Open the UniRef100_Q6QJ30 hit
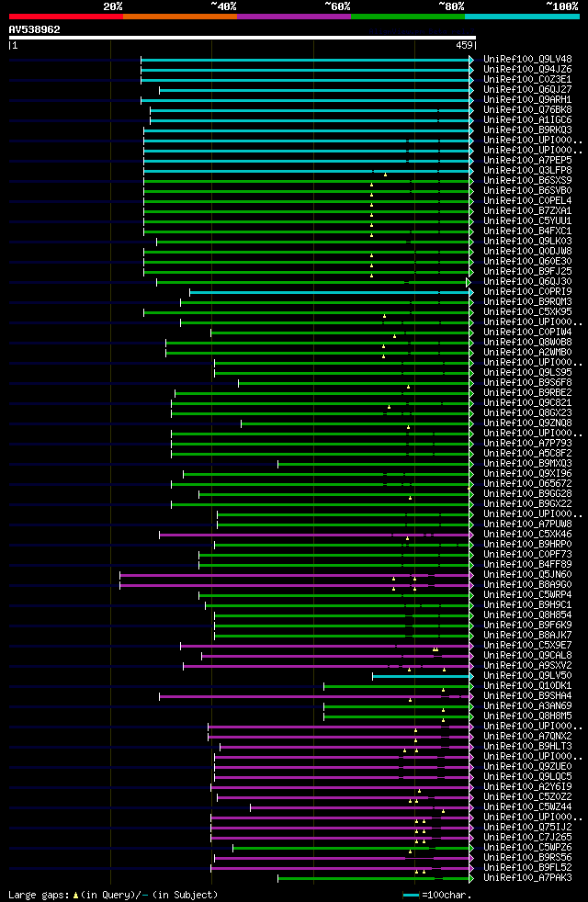Viewport: 588px width, 902px height. [527, 282]
